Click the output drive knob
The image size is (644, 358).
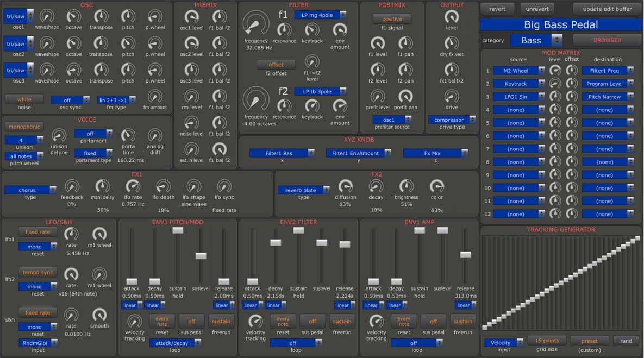(x=452, y=97)
